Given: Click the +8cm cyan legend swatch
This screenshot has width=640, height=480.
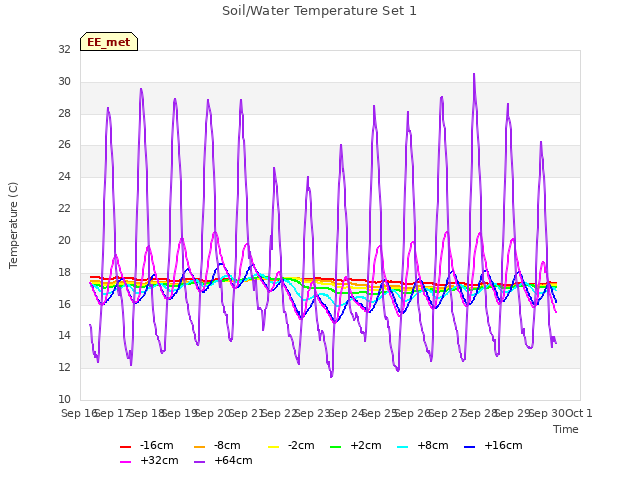Looking at the screenshot, I should point(402,447).
